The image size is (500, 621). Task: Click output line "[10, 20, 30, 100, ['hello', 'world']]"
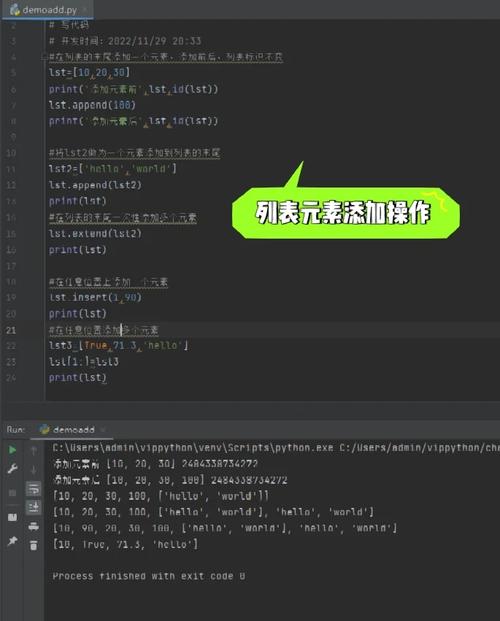[160, 496]
